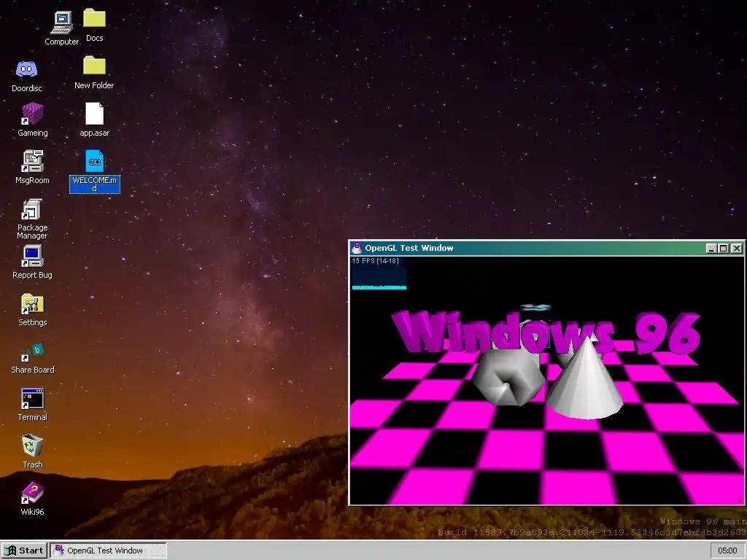Click the OpenGL Test Window title icon
The height and width of the screenshot is (560, 747).
pyautogui.click(x=356, y=248)
